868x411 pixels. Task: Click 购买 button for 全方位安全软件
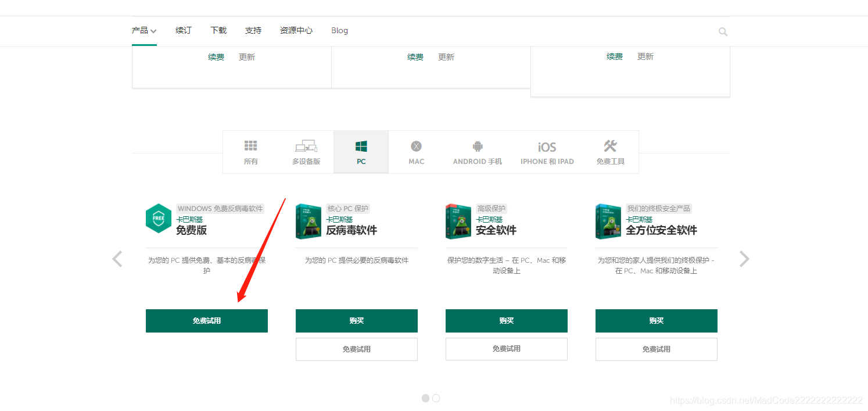(x=657, y=321)
